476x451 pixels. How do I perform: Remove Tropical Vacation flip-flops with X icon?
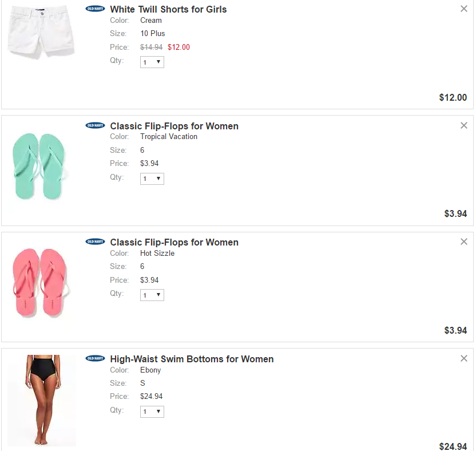point(464,125)
